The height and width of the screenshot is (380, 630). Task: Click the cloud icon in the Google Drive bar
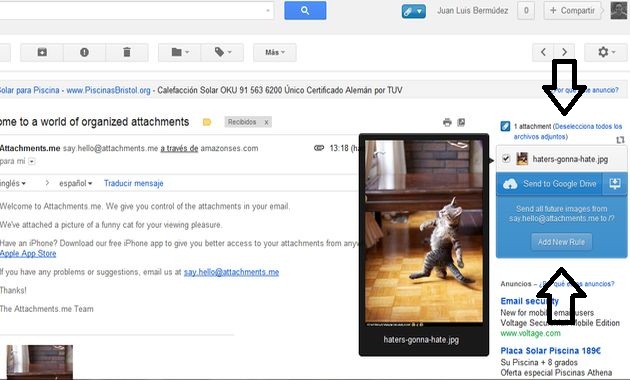click(510, 184)
